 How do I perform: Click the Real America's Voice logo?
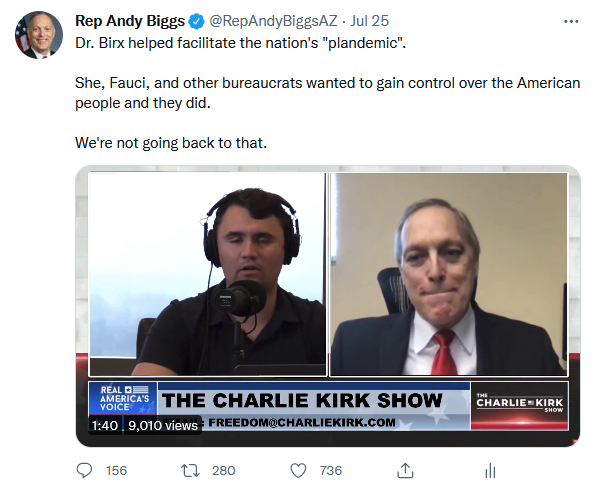click(x=123, y=398)
